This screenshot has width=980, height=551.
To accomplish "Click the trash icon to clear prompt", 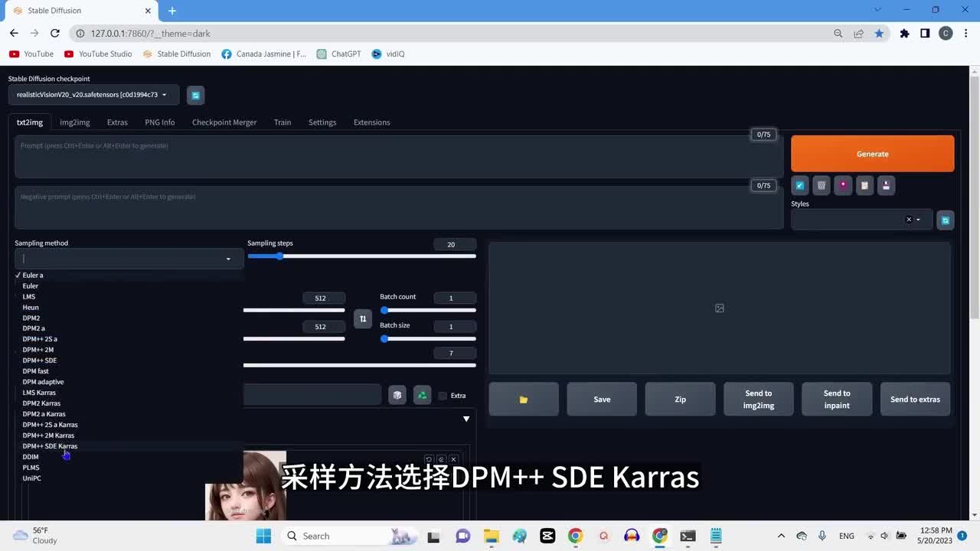I will click(x=822, y=185).
